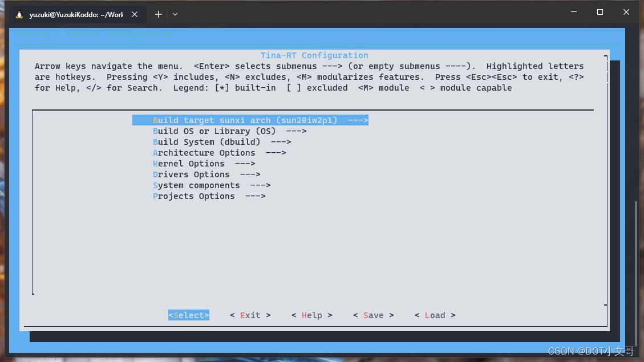644x362 pixels.
Task: Open System components submenu
Action: [x=212, y=185]
